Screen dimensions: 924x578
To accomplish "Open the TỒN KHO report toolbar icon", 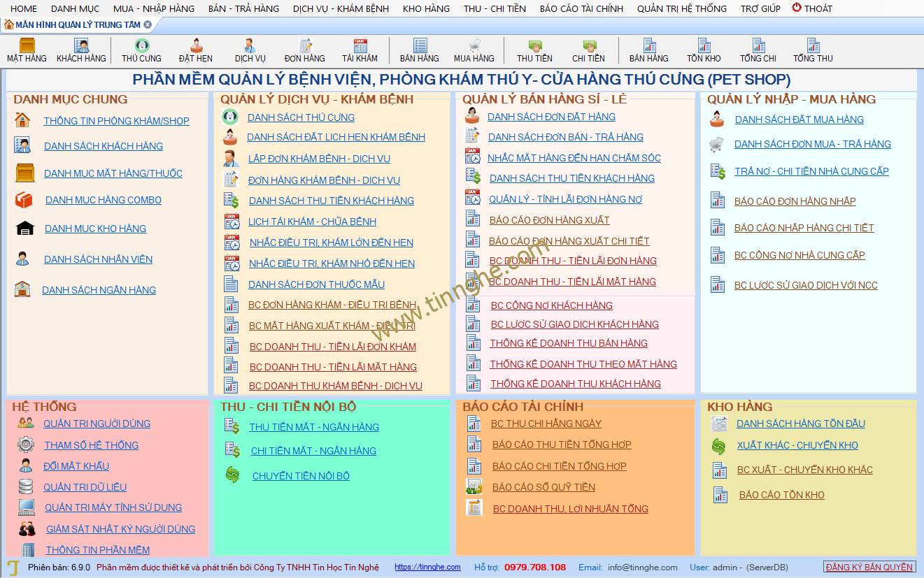I will pyautogui.click(x=704, y=47).
